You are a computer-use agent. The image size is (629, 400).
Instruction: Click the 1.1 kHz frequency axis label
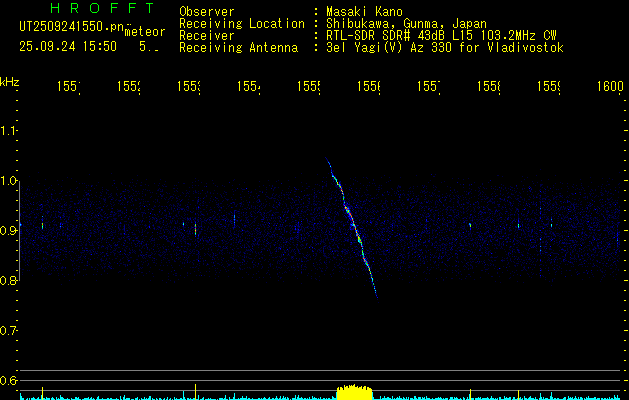coord(9,131)
